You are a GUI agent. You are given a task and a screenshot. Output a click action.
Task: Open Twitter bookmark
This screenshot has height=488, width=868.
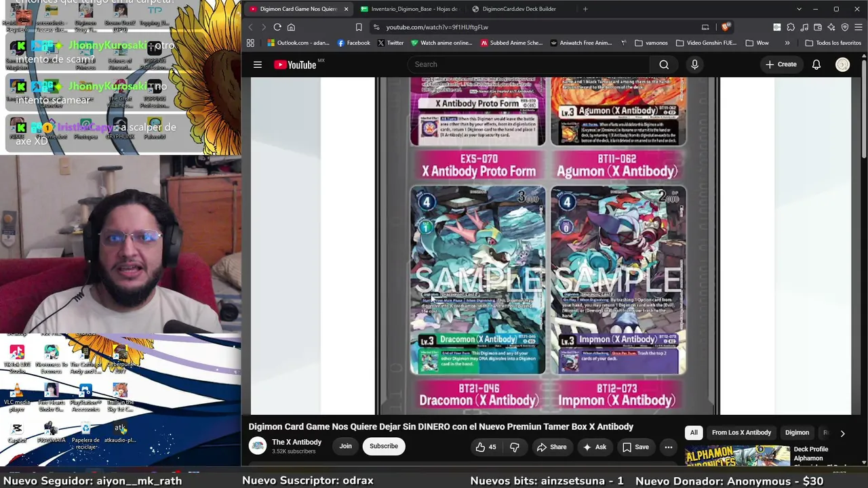point(390,43)
